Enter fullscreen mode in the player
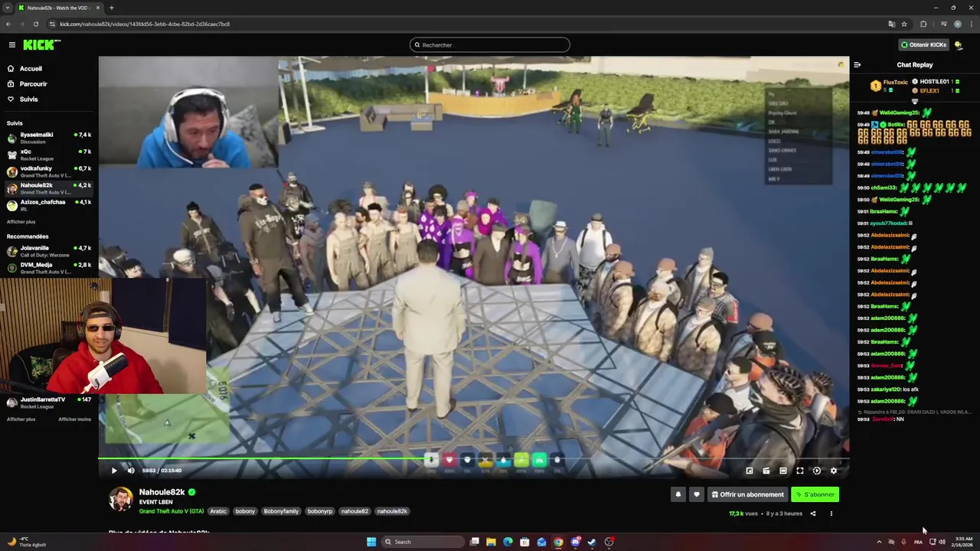980x551 pixels. tap(800, 471)
